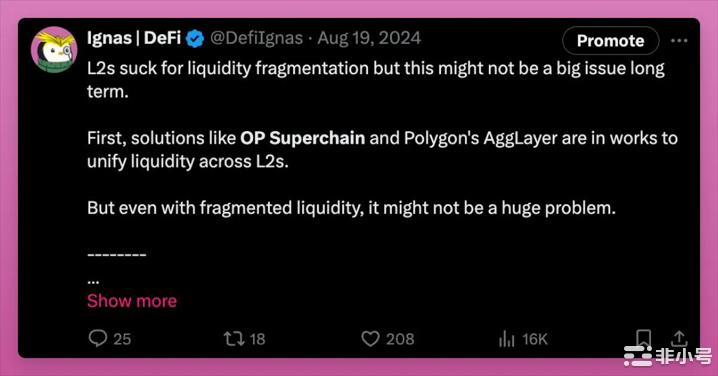Click the like count 208

click(400, 339)
